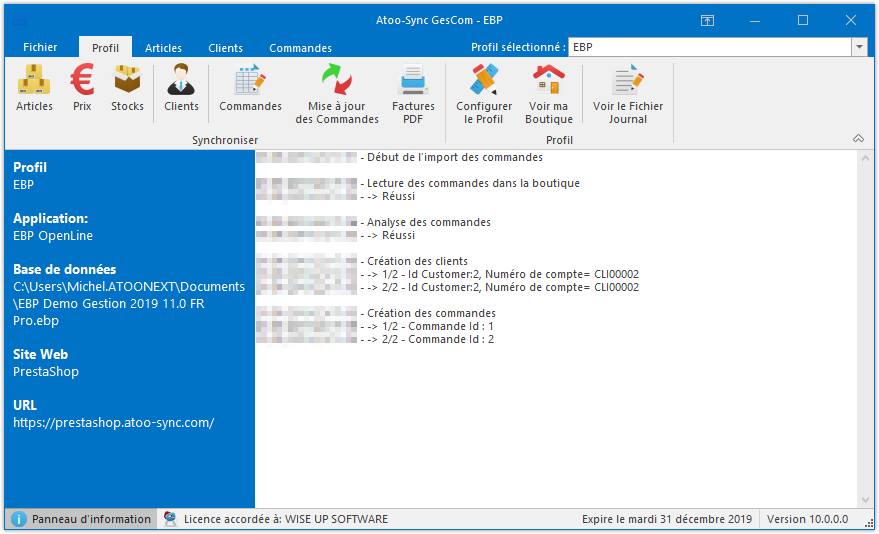Open Voir le Fichier Journal

click(628, 94)
